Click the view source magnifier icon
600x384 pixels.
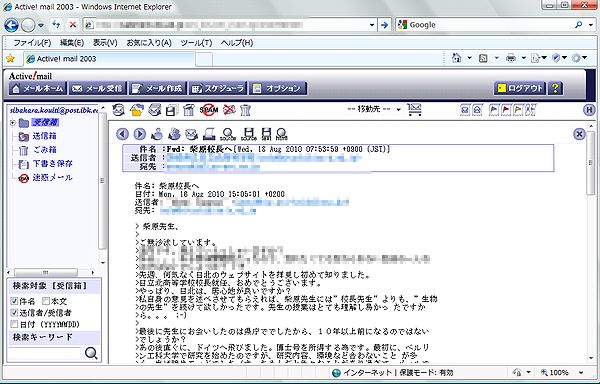click(228, 134)
